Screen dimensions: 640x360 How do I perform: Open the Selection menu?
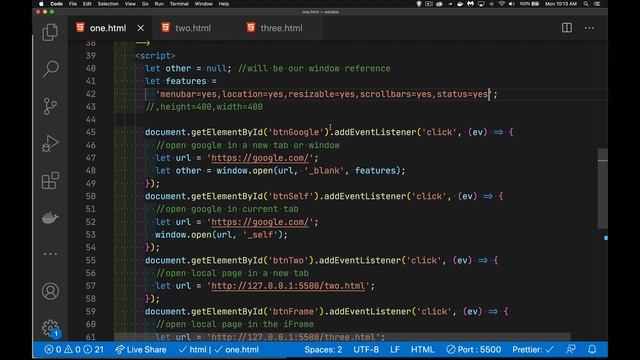[108, 4]
